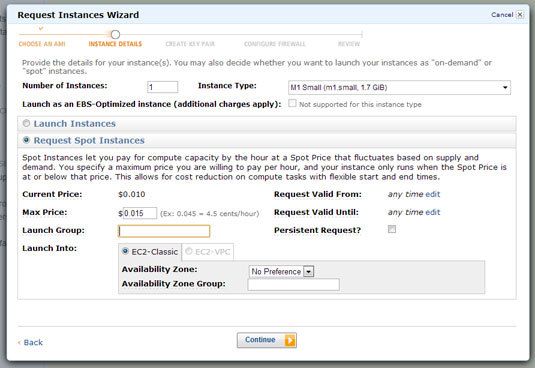
Task: Click the Cancel link
Action: click(x=502, y=15)
